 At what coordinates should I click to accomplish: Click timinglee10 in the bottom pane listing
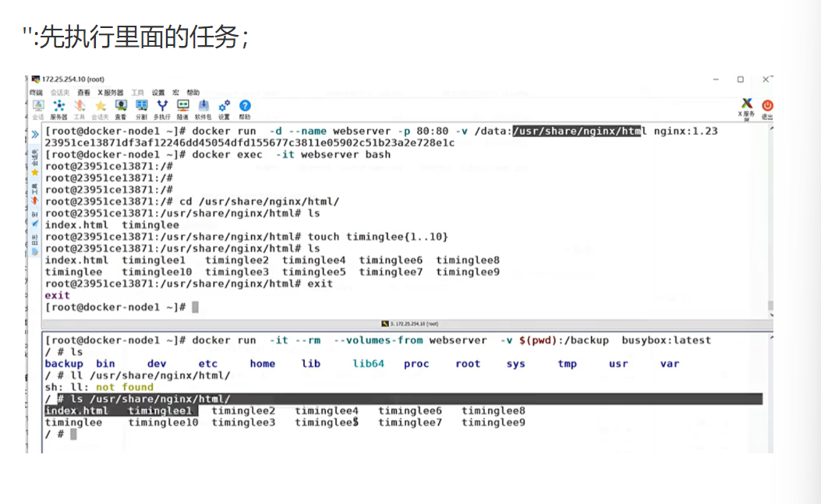pyautogui.click(x=163, y=422)
